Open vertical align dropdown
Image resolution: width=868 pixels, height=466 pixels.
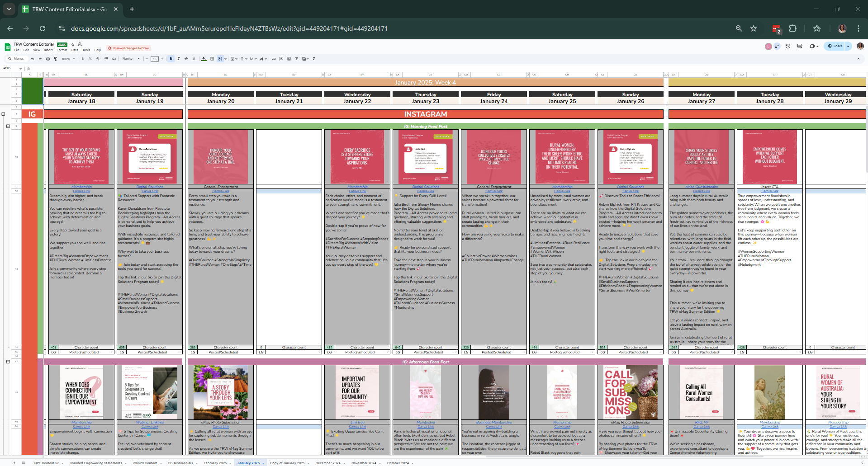[x=243, y=59]
